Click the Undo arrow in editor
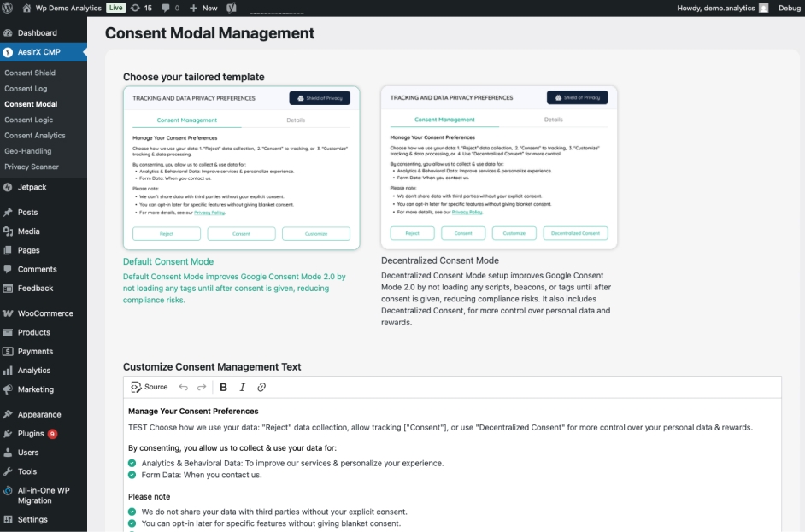This screenshot has height=532, width=805. (x=183, y=388)
